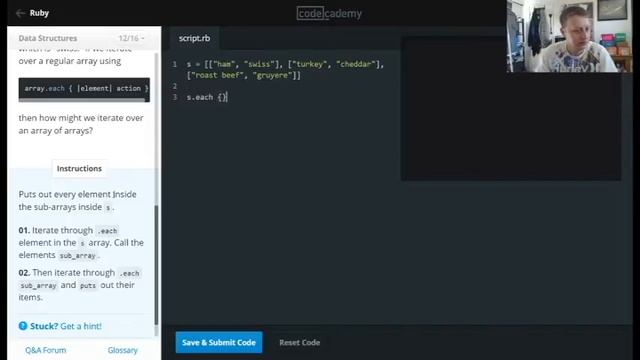This screenshot has width=640, height=360.
Task: Click instruction step 02 text
Action: click(x=80, y=285)
